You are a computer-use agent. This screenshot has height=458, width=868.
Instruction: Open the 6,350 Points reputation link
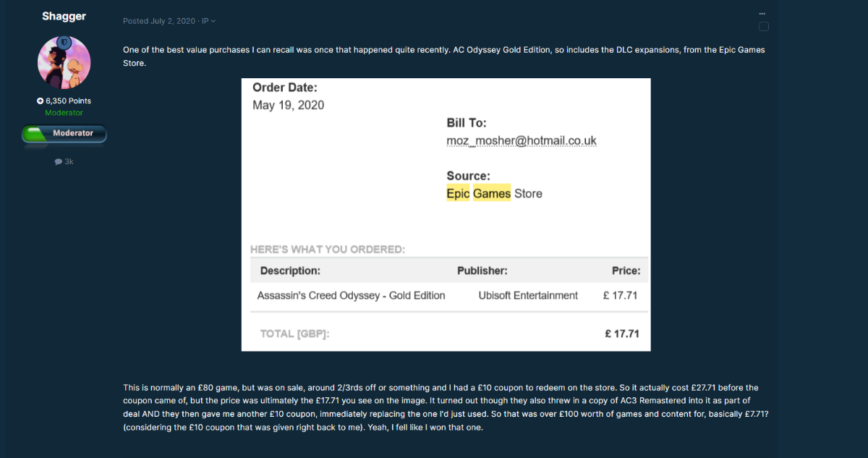click(x=68, y=101)
